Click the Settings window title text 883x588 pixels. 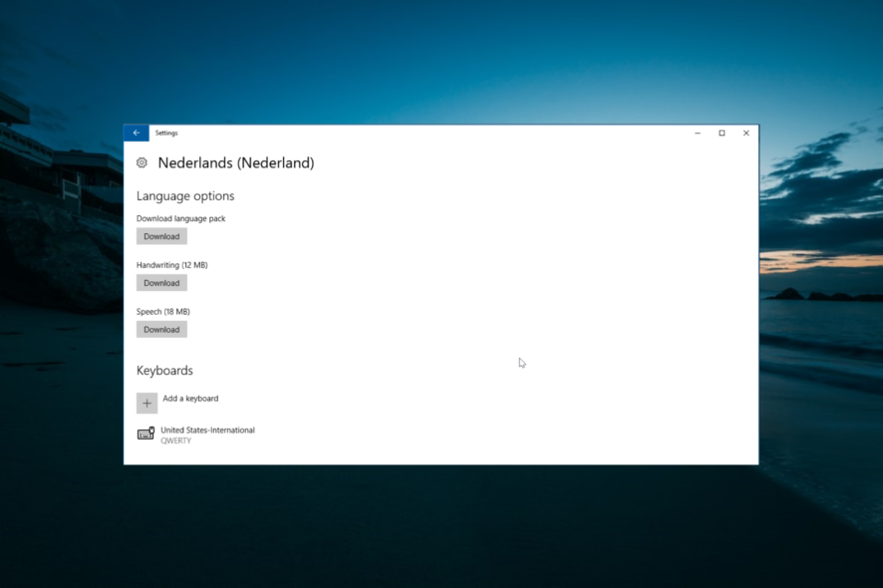pos(166,133)
